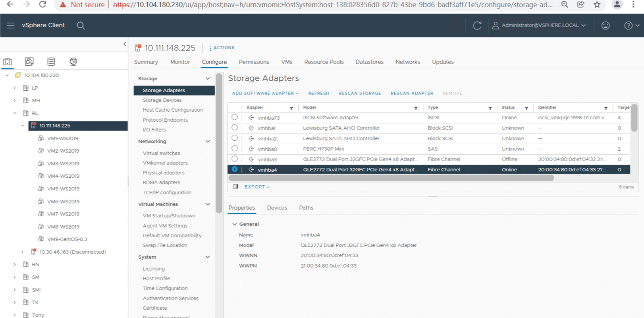Click the global search magnifier icon

coord(81,25)
